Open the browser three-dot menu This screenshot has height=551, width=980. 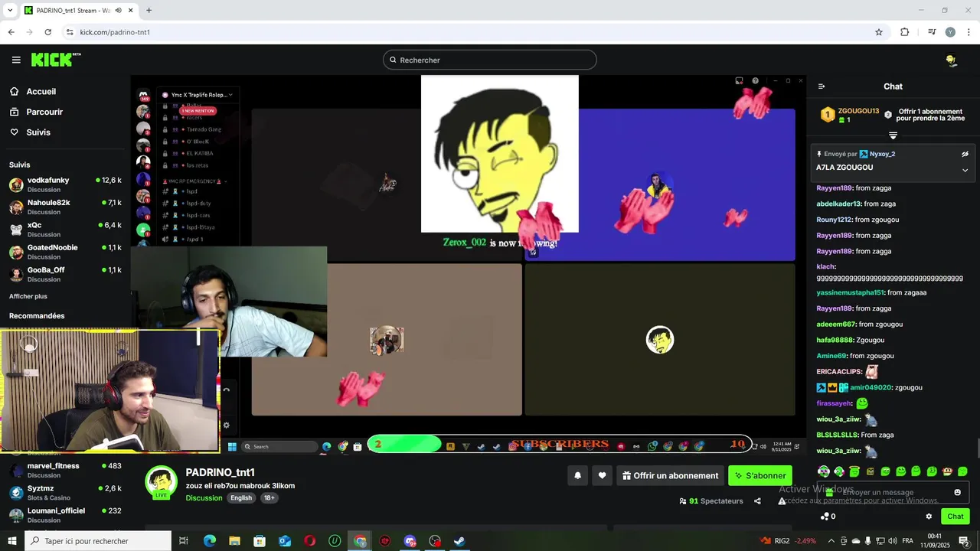click(x=969, y=32)
